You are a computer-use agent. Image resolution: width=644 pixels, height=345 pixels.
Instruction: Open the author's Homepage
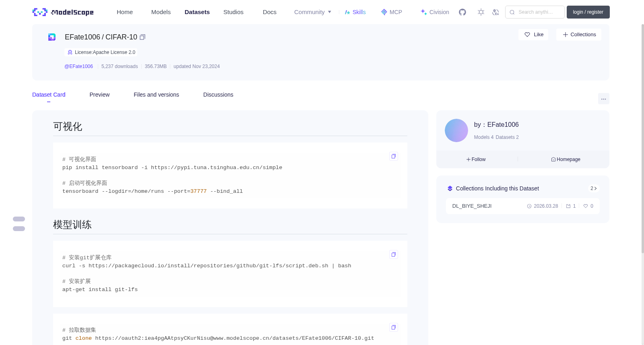click(x=566, y=159)
